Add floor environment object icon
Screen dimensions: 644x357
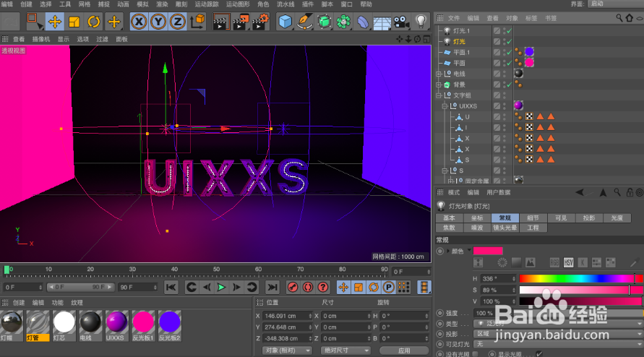click(x=382, y=22)
